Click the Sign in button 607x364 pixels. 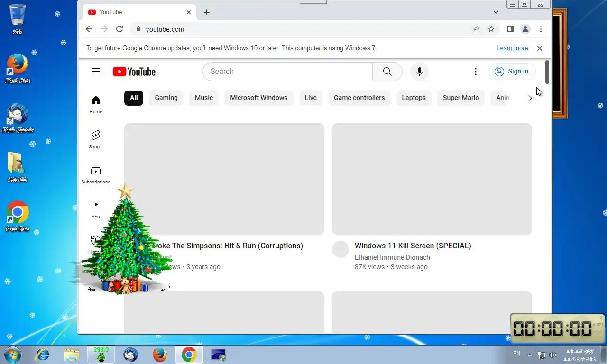(512, 72)
